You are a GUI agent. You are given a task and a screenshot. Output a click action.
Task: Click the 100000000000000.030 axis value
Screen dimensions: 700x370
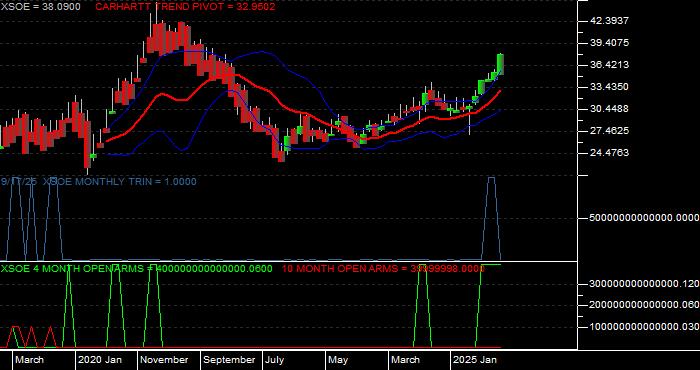pos(644,327)
